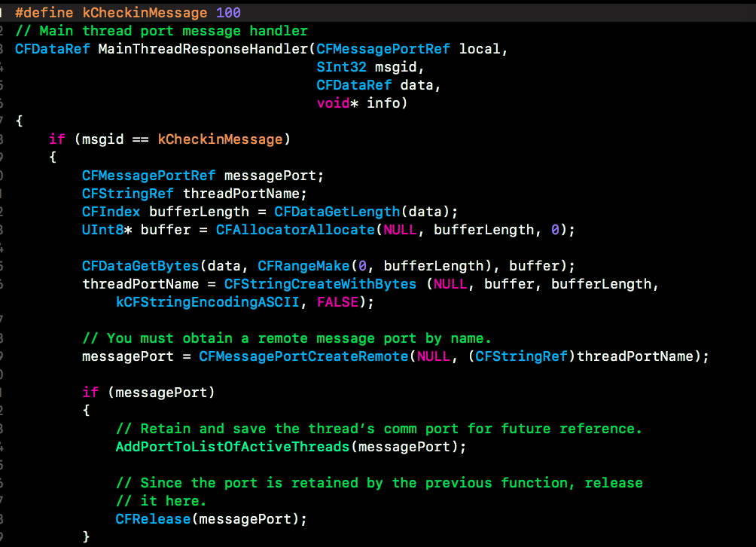Click the 'if (messagePort)' condition line

coord(148,393)
